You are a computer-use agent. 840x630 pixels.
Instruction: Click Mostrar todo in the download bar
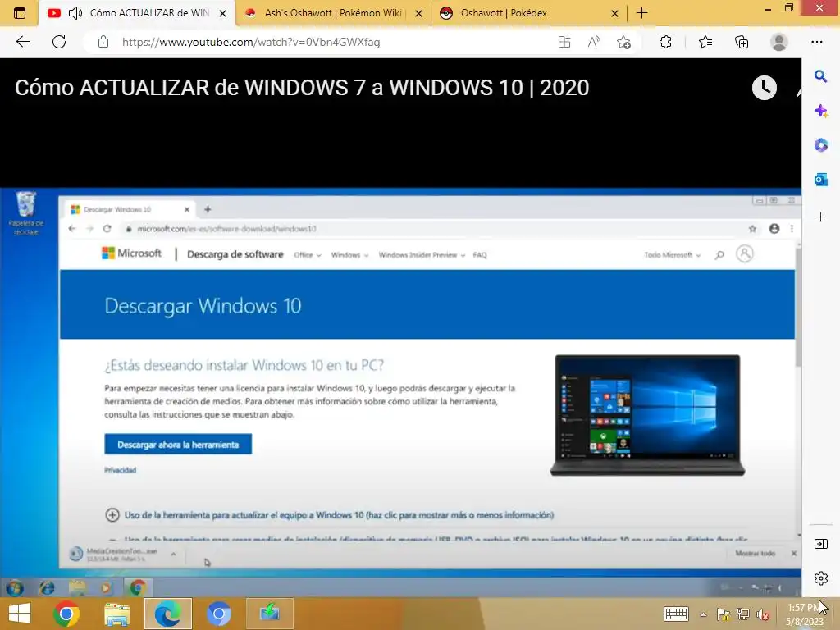(x=755, y=554)
